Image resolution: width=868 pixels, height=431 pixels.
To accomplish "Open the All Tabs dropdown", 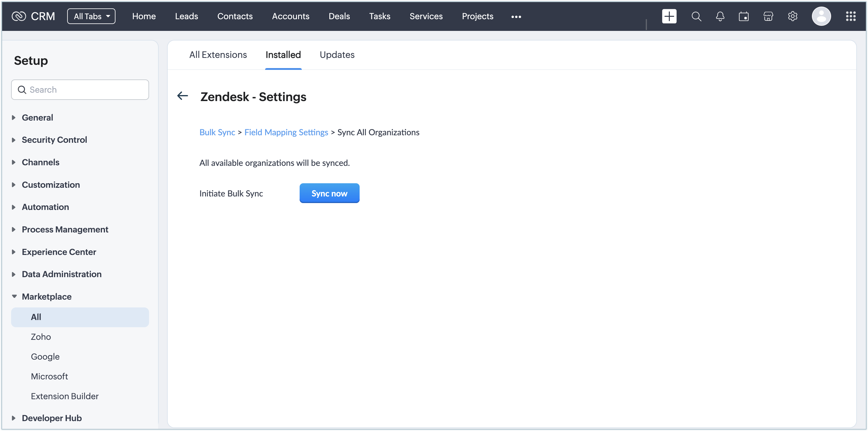I will click(91, 16).
